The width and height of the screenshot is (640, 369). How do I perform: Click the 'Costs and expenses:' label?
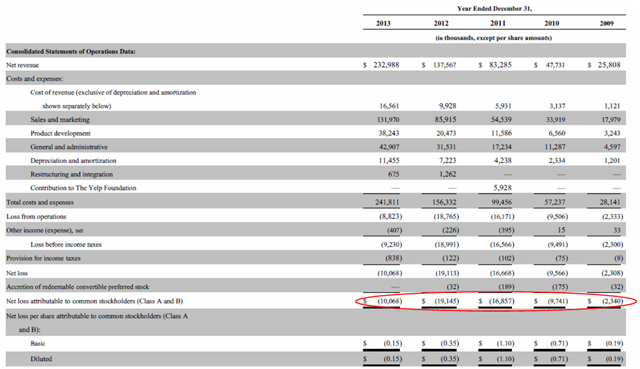coord(35,79)
